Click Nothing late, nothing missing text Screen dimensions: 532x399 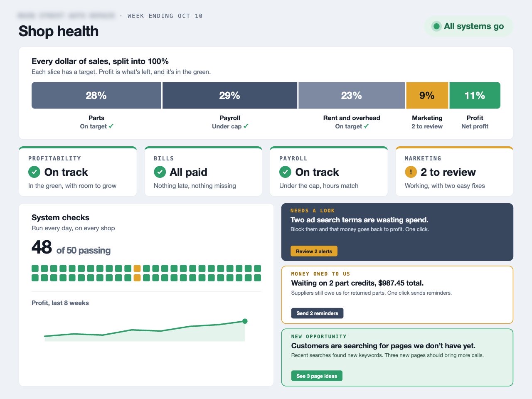click(195, 186)
